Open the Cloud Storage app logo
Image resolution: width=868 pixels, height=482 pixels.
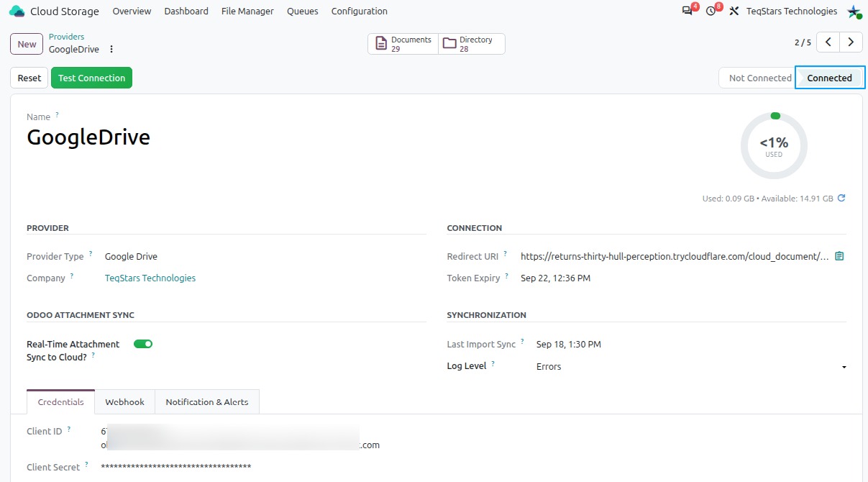(17, 12)
